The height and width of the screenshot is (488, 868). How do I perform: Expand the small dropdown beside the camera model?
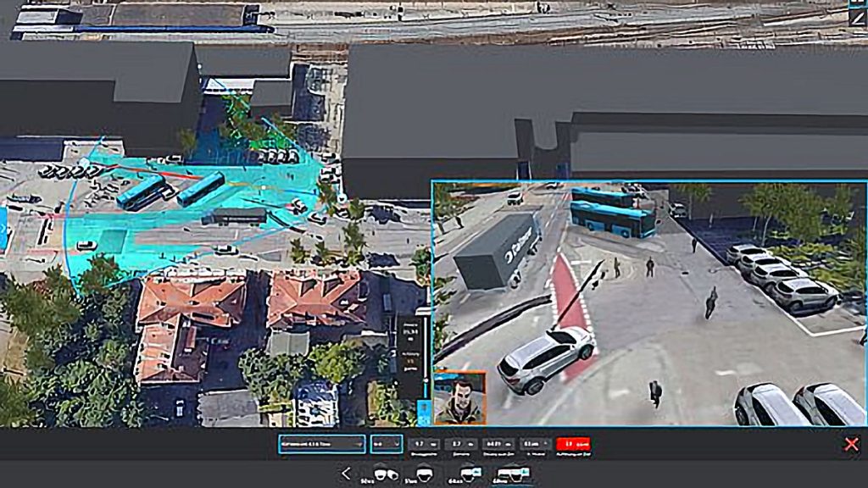[387, 443]
